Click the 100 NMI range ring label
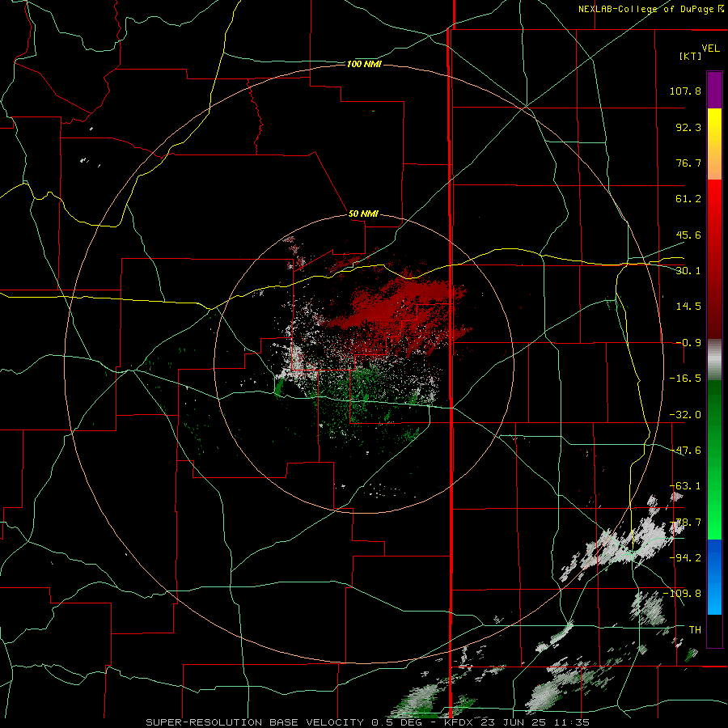Image resolution: width=728 pixels, height=728 pixels. tap(364, 64)
